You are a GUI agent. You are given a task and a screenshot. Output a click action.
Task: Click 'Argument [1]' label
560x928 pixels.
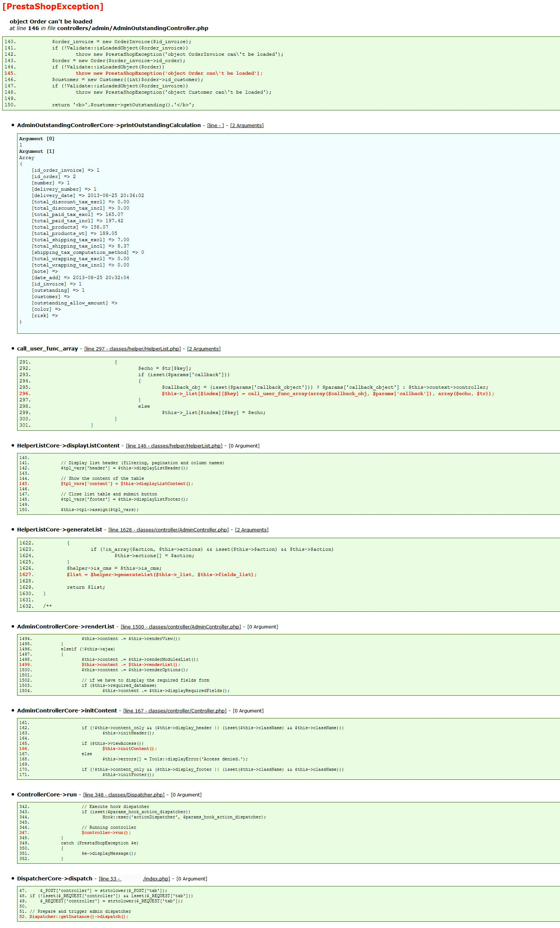click(37, 151)
